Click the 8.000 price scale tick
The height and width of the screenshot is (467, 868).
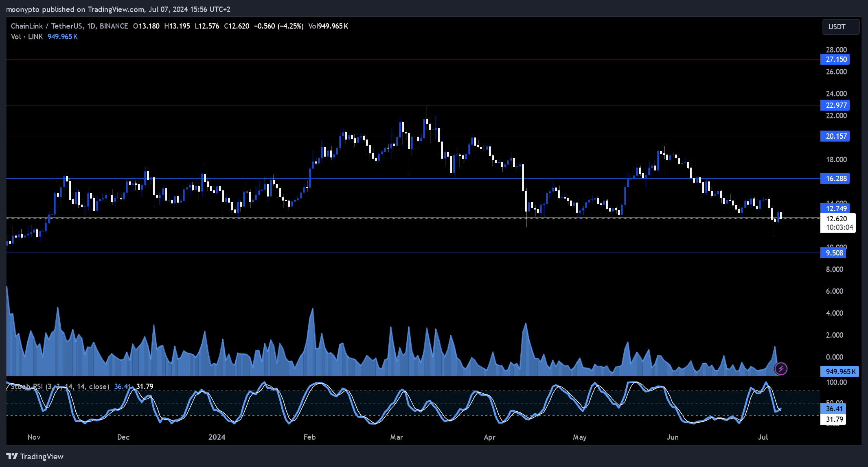[835, 270]
